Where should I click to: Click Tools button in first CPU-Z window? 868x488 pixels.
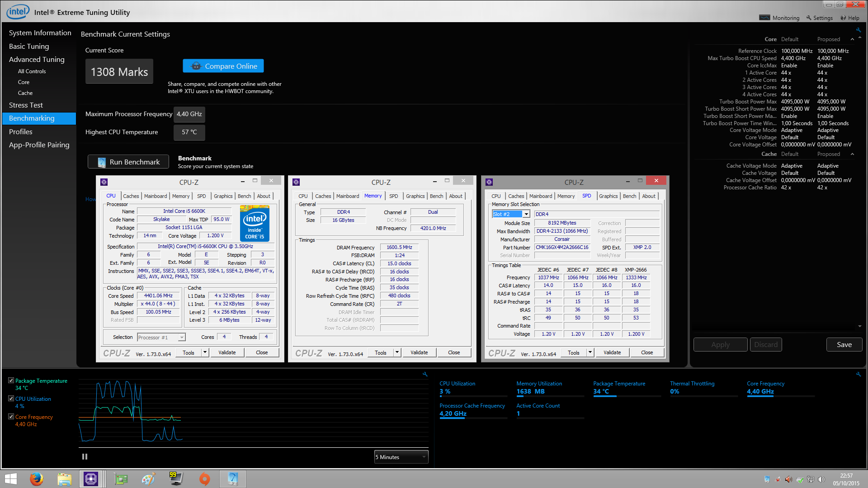[189, 352]
